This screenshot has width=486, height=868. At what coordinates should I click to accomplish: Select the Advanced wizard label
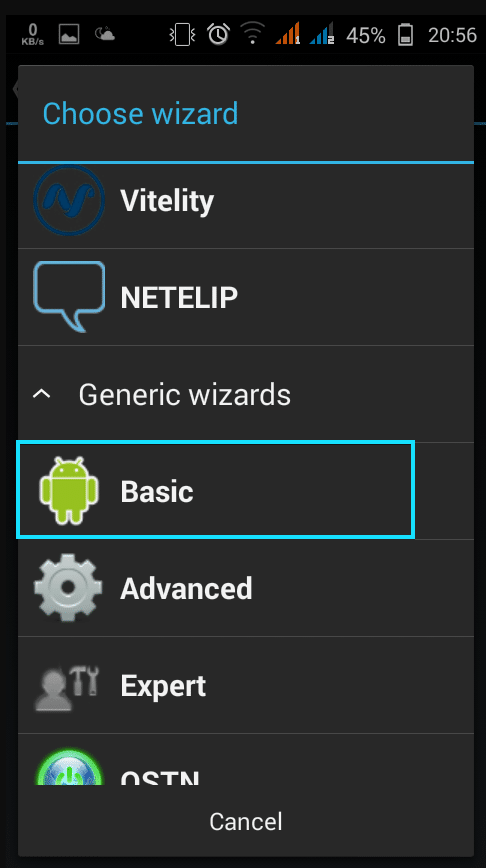(186, 588)
